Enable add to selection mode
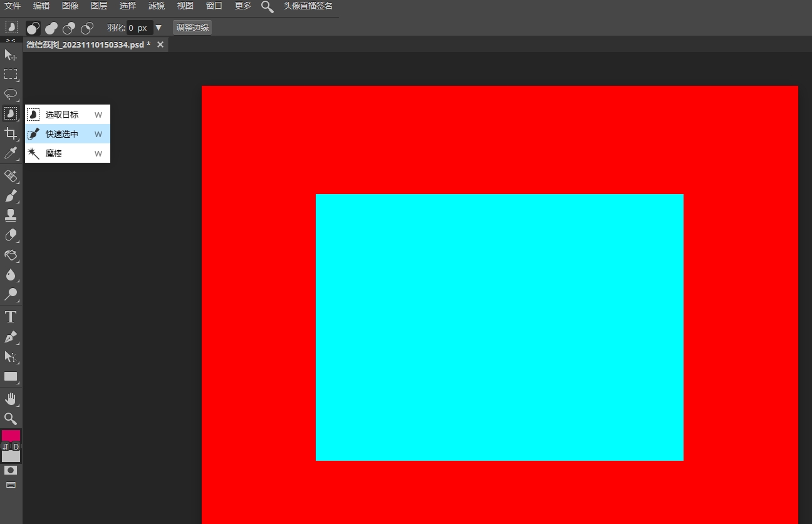 51,28
